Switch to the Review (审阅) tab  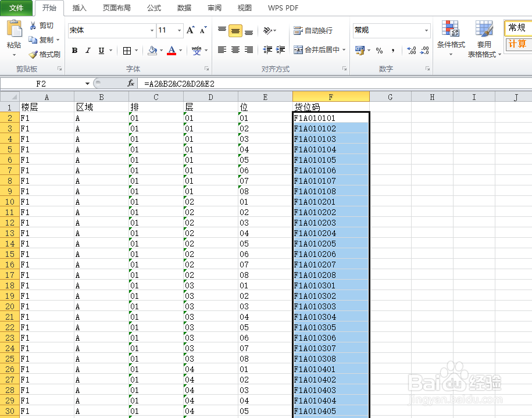tap(215, 8)
